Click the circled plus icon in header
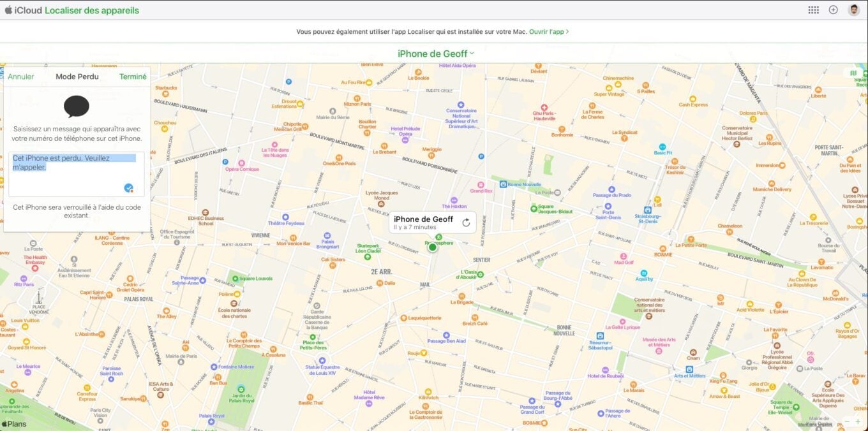 (x=833, y=10)
